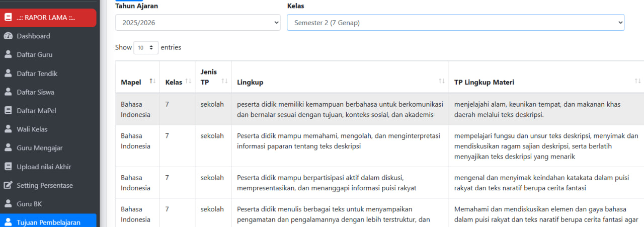Click the Upload nilai Akhir book icon
644x227 pixels.
click(8, 167)
